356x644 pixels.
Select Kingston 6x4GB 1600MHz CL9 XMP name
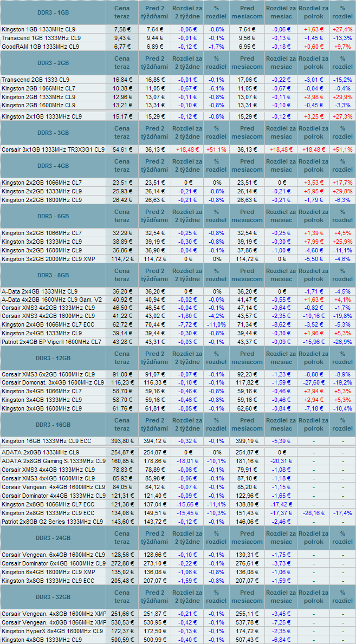[x=48, y=571]
